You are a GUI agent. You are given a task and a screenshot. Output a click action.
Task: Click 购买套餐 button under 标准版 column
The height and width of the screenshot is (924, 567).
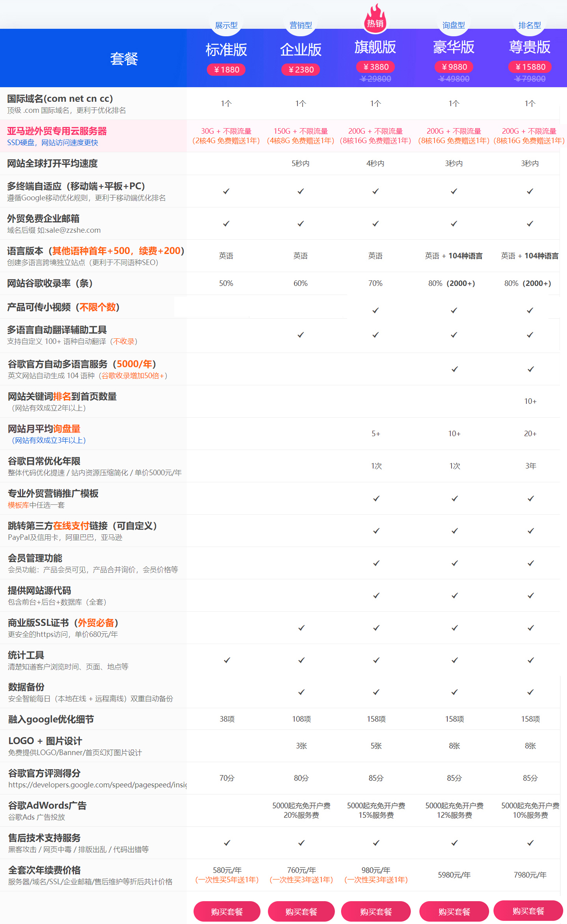[227, 911]
